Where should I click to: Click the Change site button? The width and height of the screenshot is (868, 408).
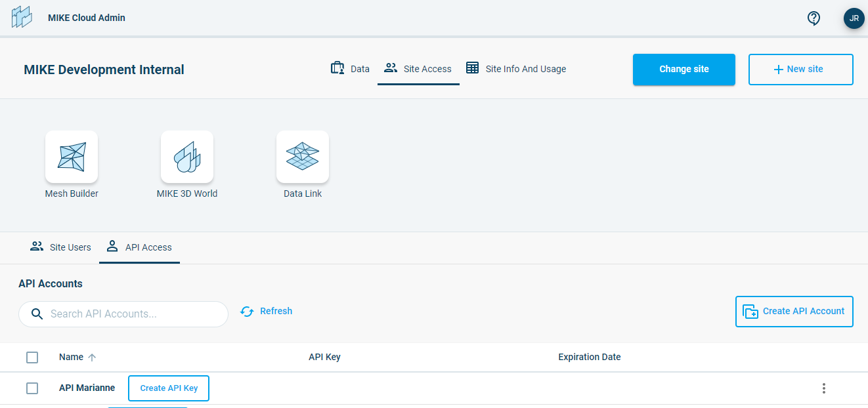pos(684,70)
